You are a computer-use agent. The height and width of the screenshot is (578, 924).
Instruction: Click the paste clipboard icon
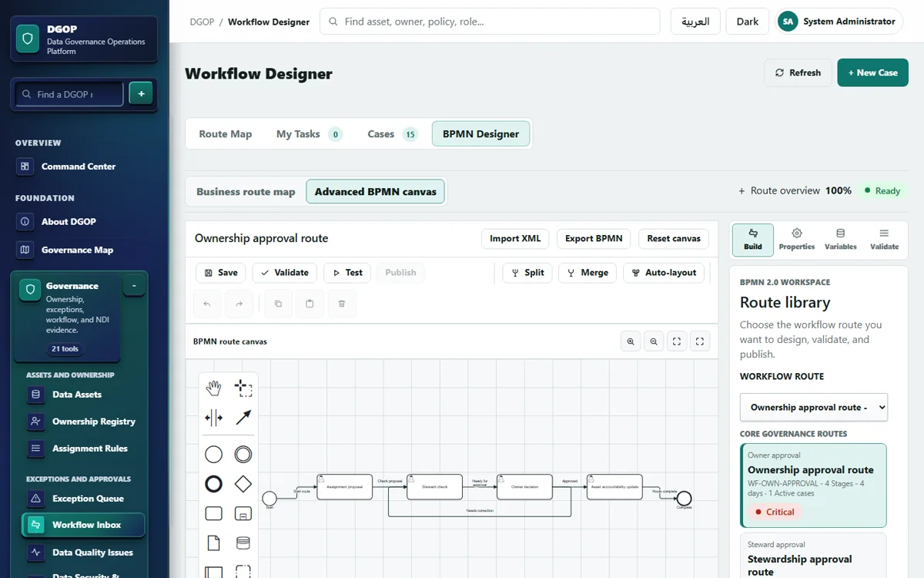click(x=310, y=304)
